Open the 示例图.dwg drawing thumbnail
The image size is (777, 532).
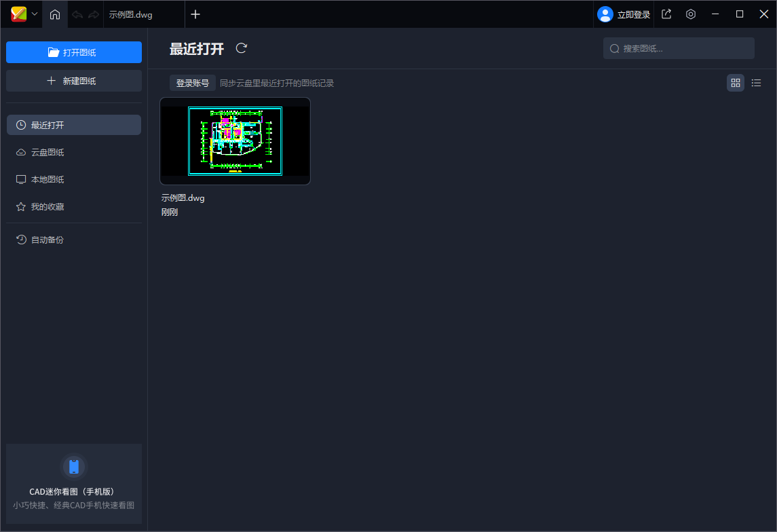click(x=235, y=141)
